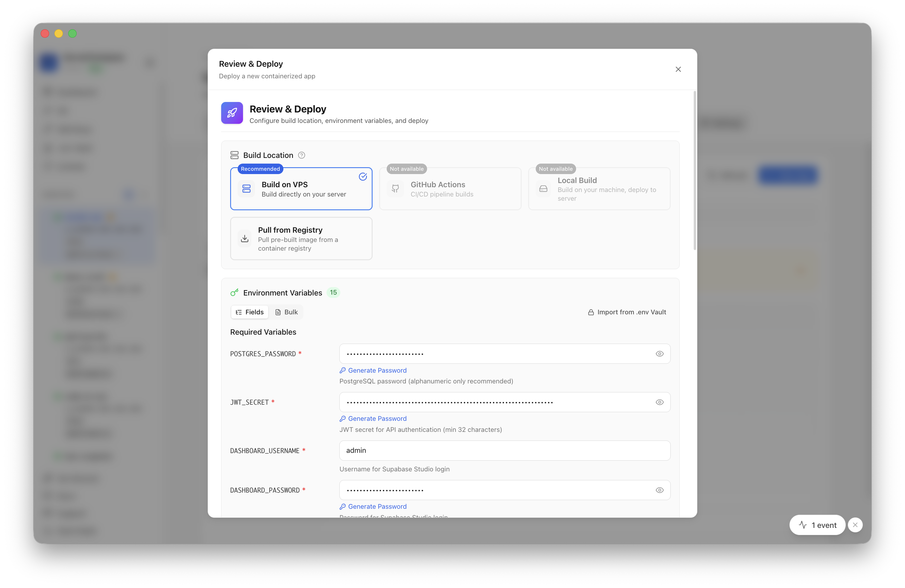
Task: Click the DASHBOARD_USERNAME field containing admin
Action: tap(505, 450)
